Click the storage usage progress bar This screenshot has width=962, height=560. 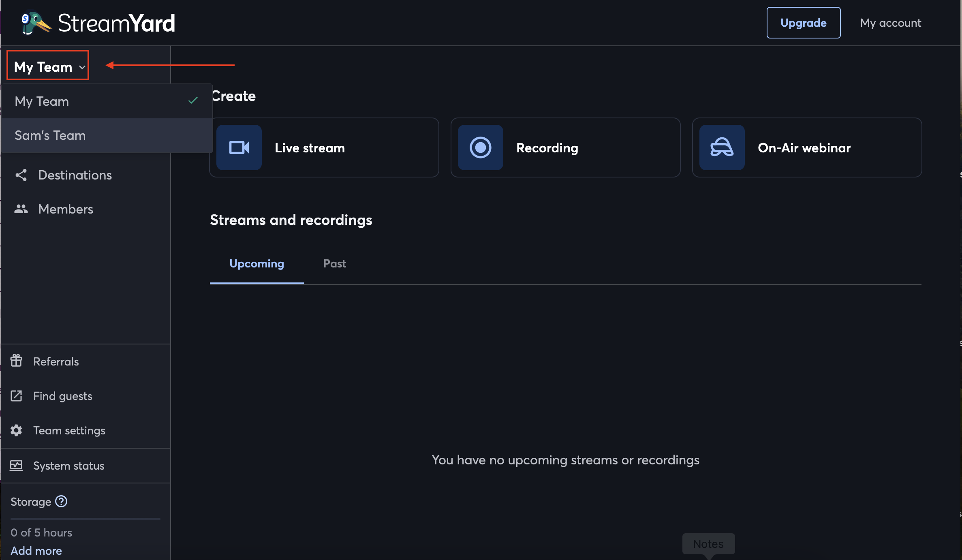(86, 519)
